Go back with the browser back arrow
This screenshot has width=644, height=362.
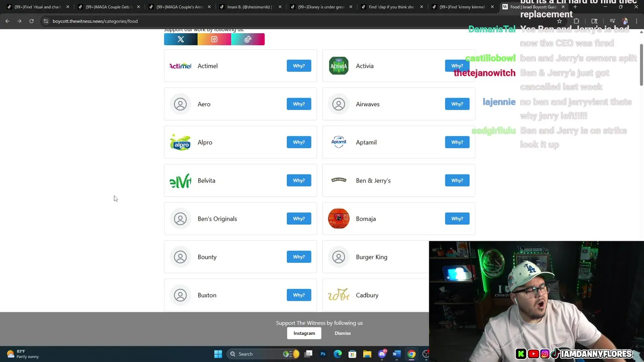(x=8, y=21)
